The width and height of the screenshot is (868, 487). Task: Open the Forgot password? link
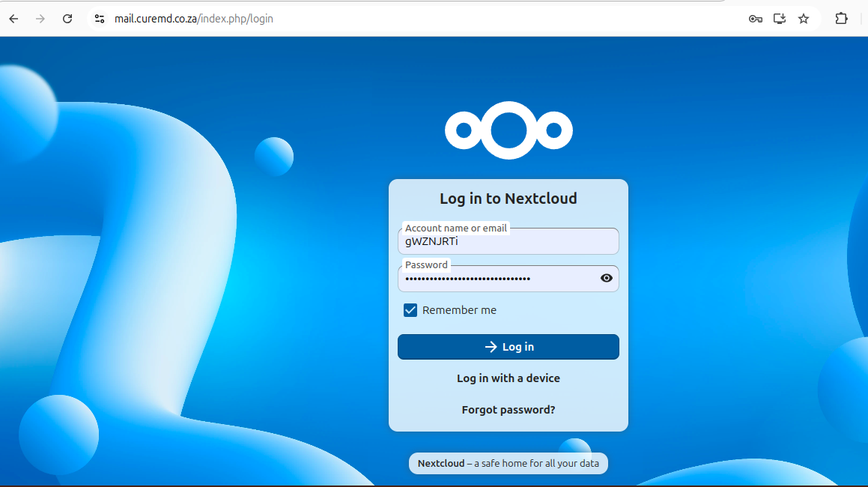tap(509, 410)
